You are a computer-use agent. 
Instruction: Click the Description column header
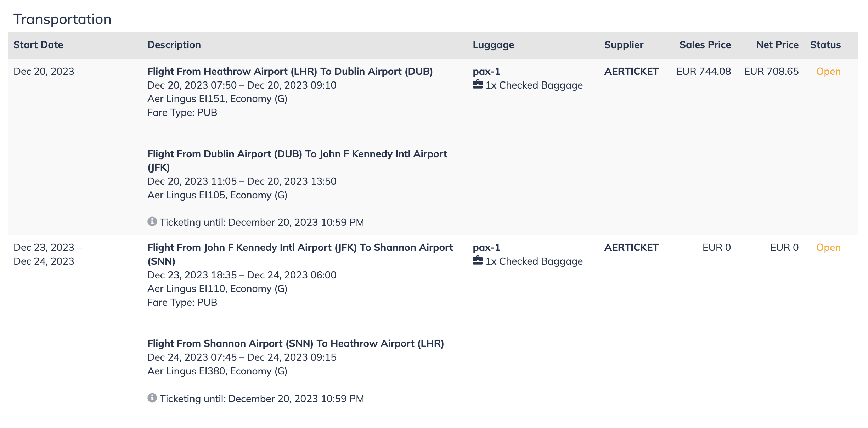point(174,45)
